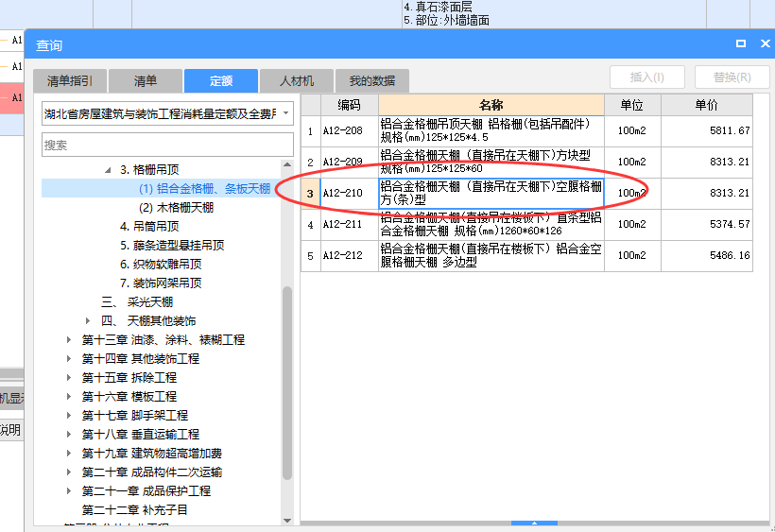Select 7. 装饰网架吊顶 tree item
775x532 pixels.
coord(161,283)
